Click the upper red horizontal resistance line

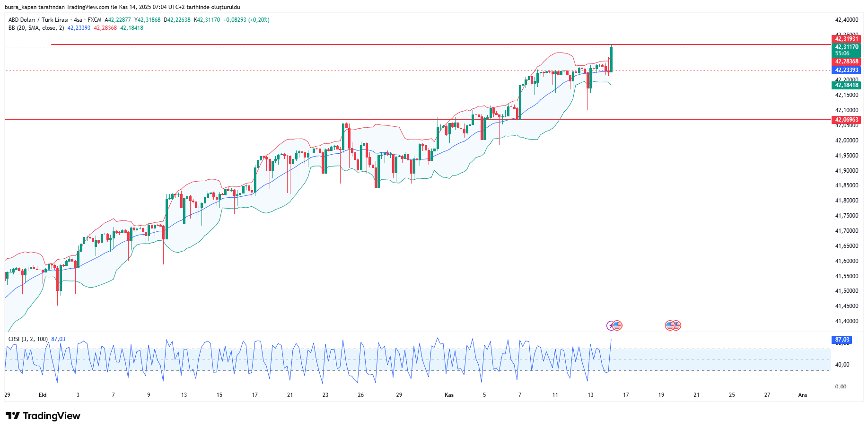[x=331, y=44]
